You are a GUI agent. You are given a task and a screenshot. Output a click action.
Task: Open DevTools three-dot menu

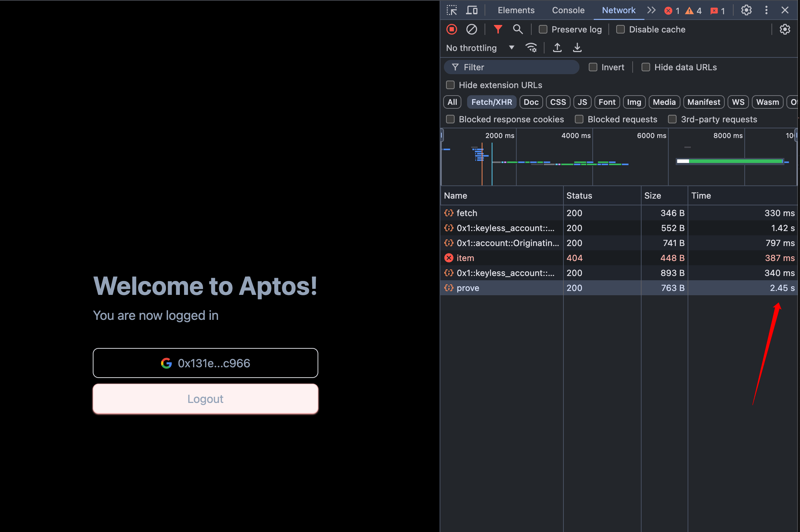coord(766,10)
